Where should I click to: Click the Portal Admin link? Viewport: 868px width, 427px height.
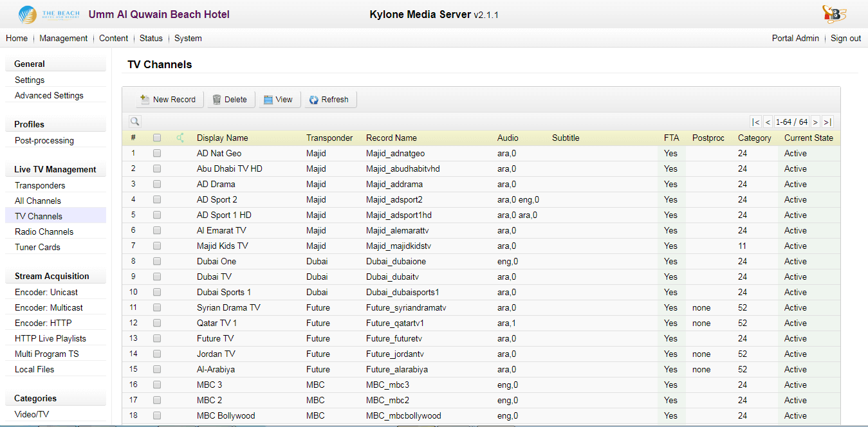(x=795, y=38)
